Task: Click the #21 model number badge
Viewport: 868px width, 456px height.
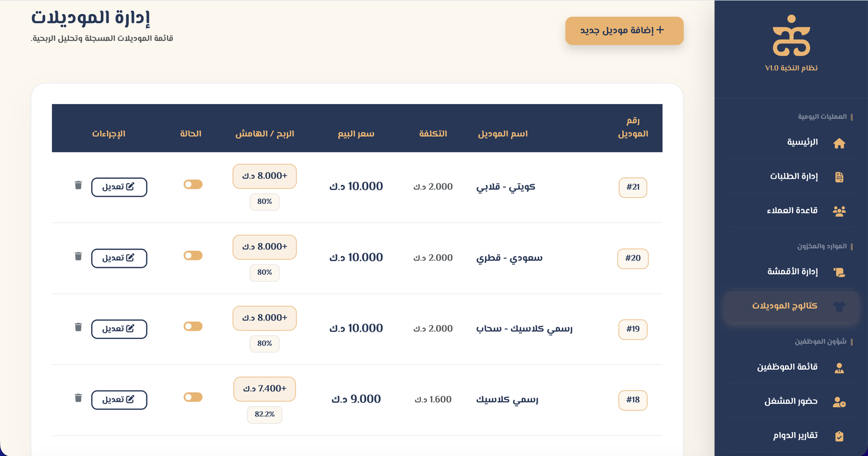Action: click(633, 187)
